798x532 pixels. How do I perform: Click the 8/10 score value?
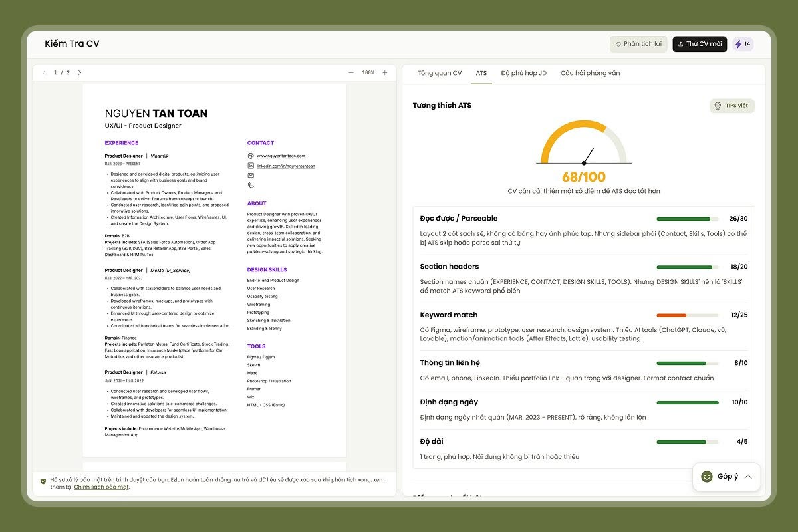(741, 363)
